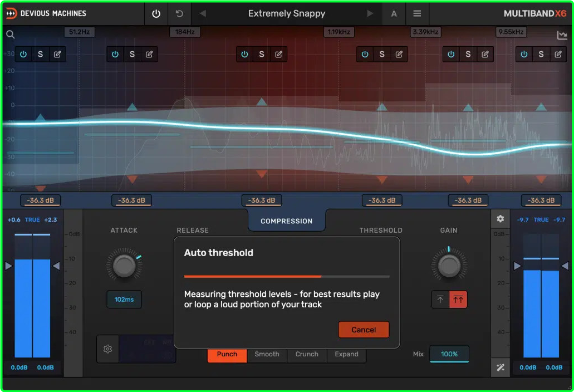
Task: Edit band 5 with its pencil icon
Action: (x=485, y=54)
